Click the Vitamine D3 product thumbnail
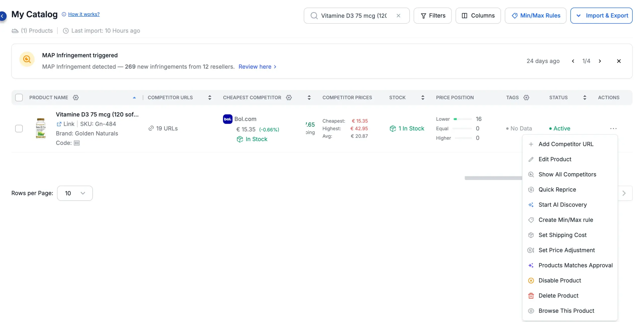This screenshot has height=322, width=644. [x=41, y=128]
